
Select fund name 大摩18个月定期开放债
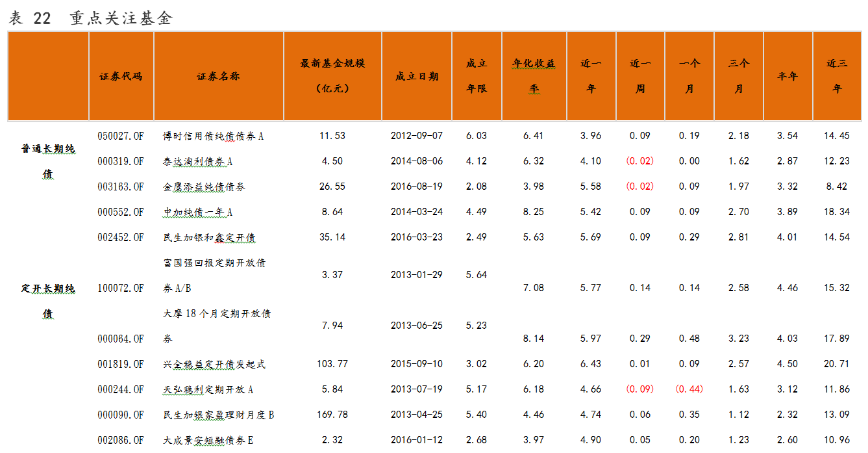coord(217,313)
